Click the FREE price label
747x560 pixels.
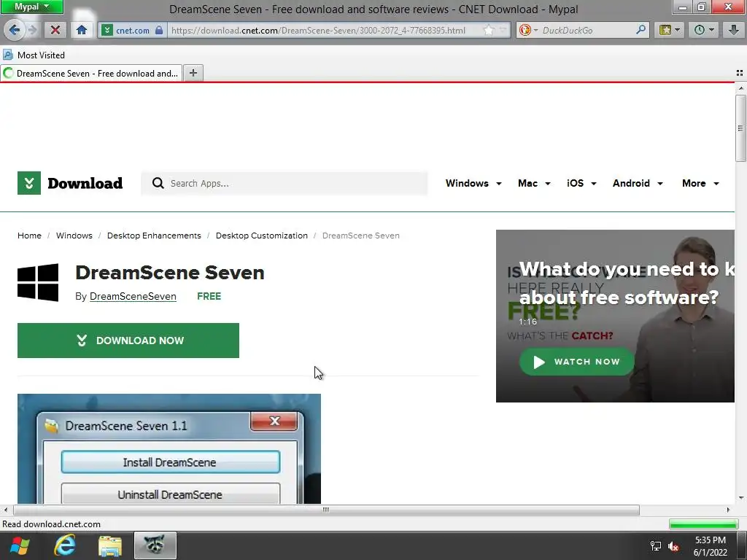[x=209, y=296]
